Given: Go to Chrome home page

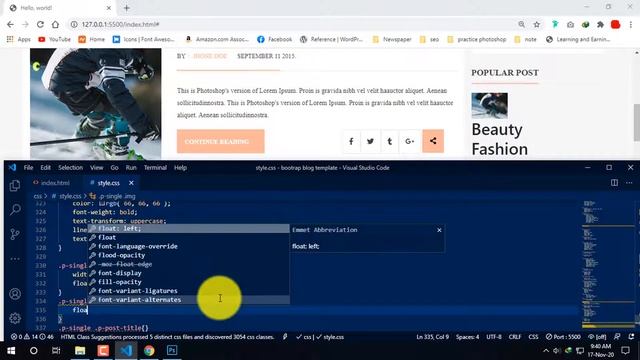Looking at the screenshot, I should 55,24.
